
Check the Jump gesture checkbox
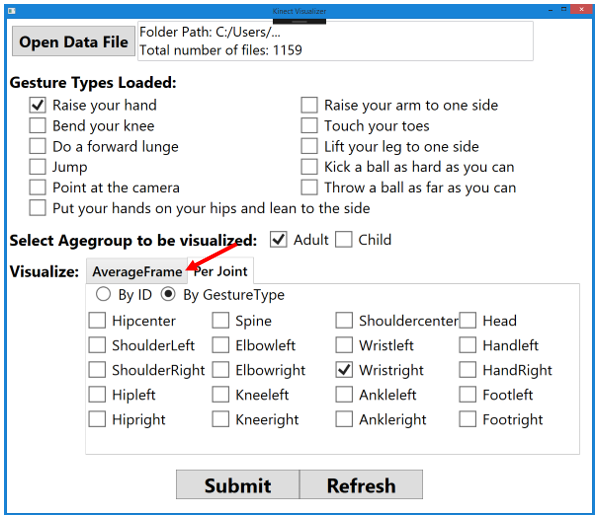click(38, 167)
